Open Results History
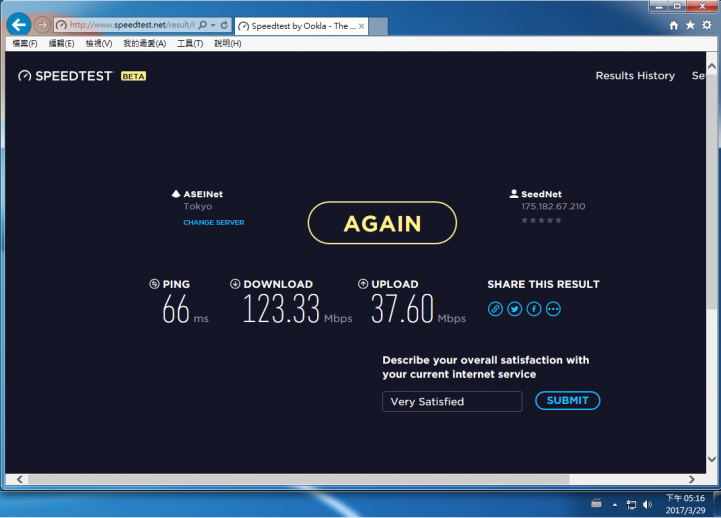This screenshot has width=721, height=518. coord(635,75)
